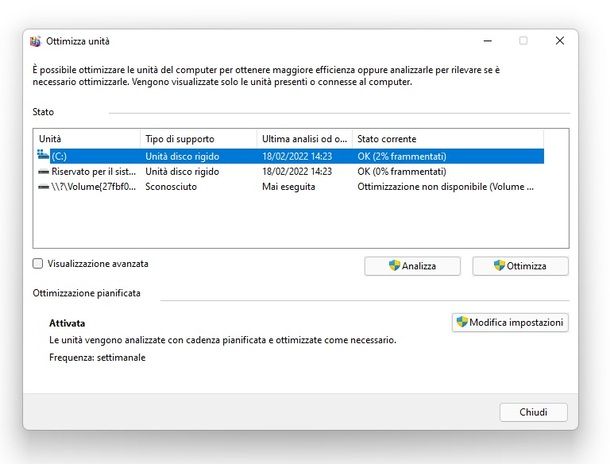Click the Stato corrente column header
This screenshot has width=610, height=464.
[x=448, y=139]
